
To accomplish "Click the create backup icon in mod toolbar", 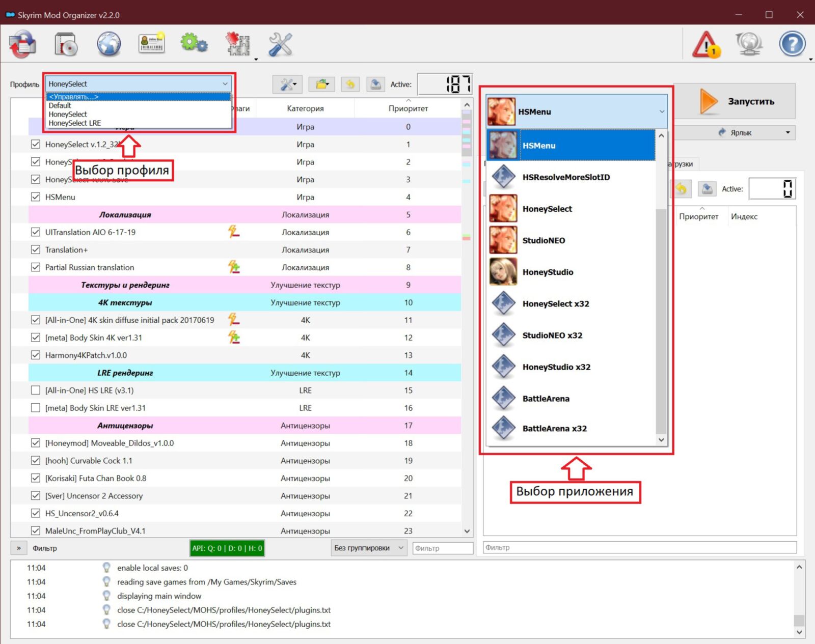I will [375, 85].
